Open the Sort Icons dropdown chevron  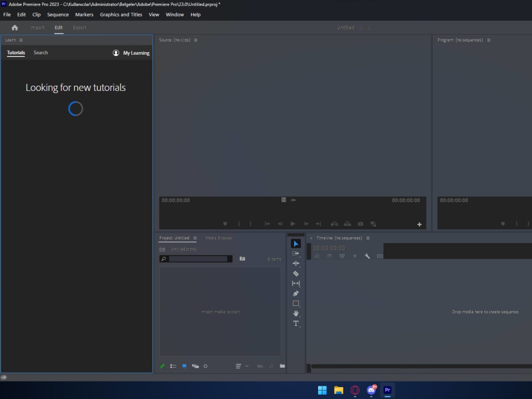247,366
